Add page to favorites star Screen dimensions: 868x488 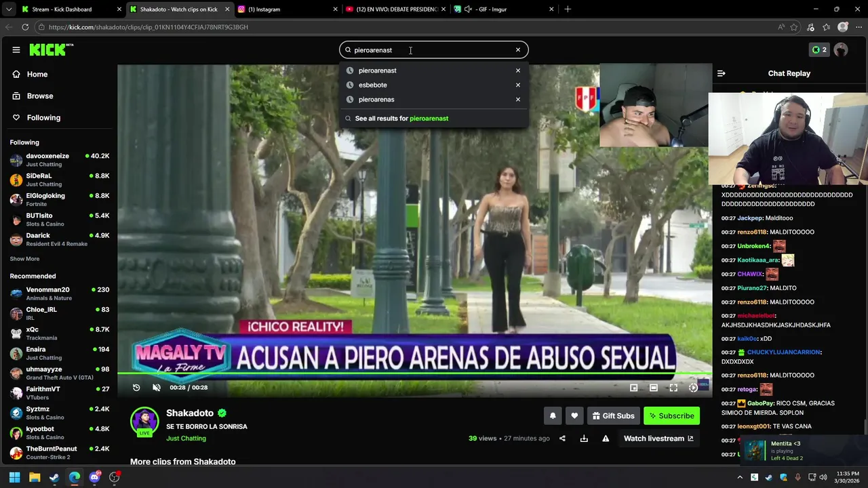pyautogui.click(x=794, y=27)
